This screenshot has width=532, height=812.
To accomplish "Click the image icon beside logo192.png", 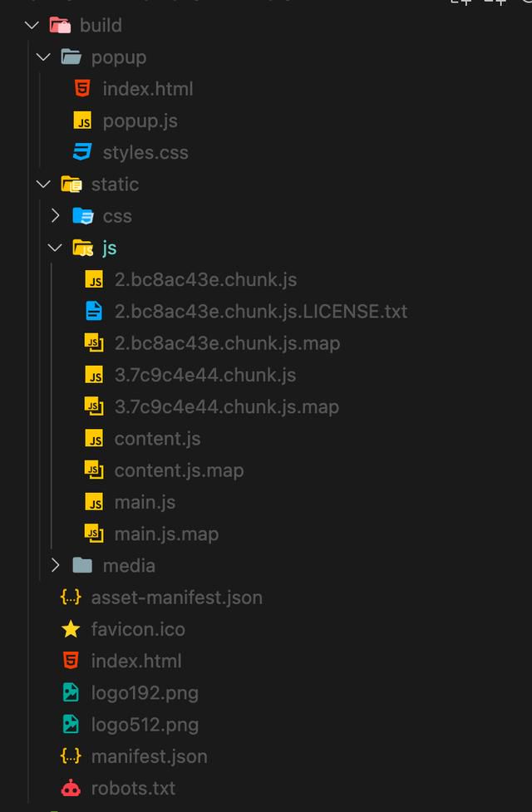I will tap(71, 693).
